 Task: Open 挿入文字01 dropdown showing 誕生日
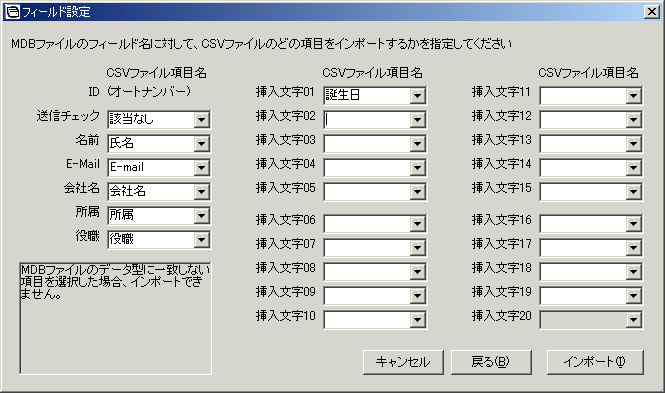coord(417,95)
